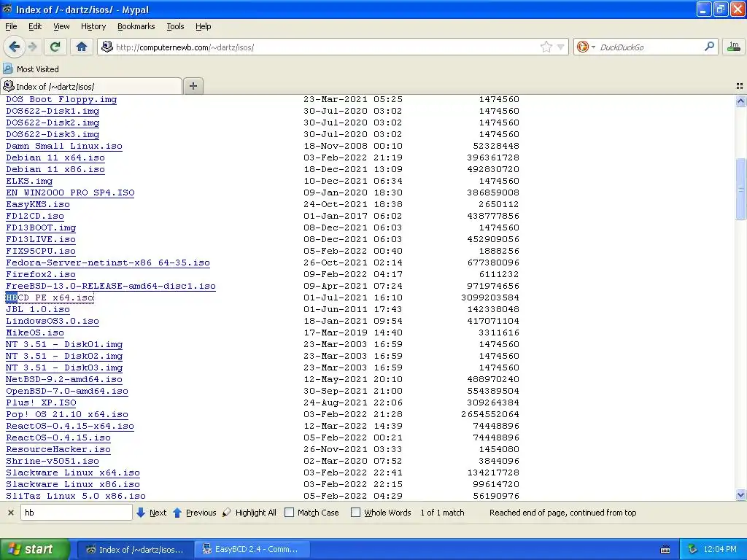The width and height of the screenshot is (747, 560).
Task: Click the 12:04 PM clock
Action: click(x=720, y=549)
